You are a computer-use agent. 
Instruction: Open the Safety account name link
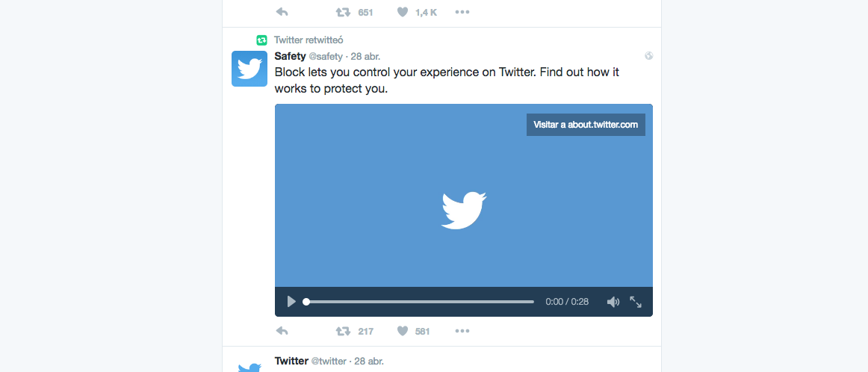(290, 56)
